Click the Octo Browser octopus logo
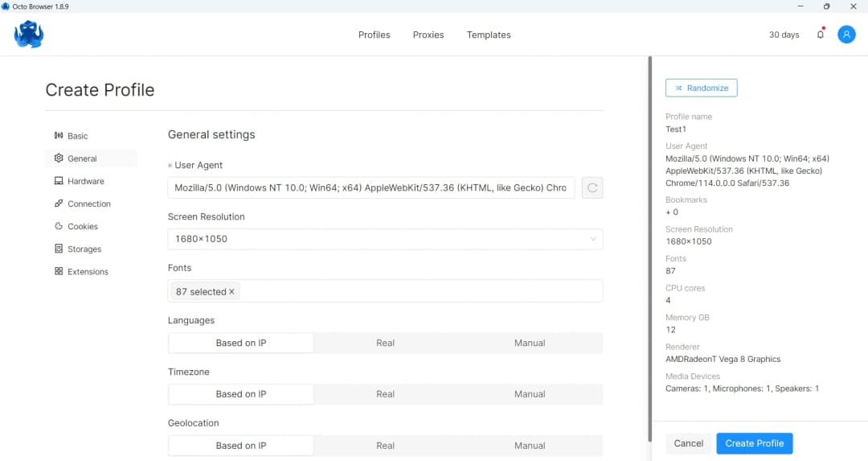 29,35
